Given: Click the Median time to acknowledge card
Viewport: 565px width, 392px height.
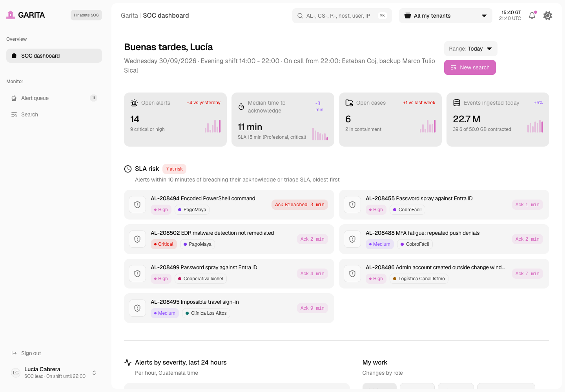Looking at the screenshot, I should (283, 120).
